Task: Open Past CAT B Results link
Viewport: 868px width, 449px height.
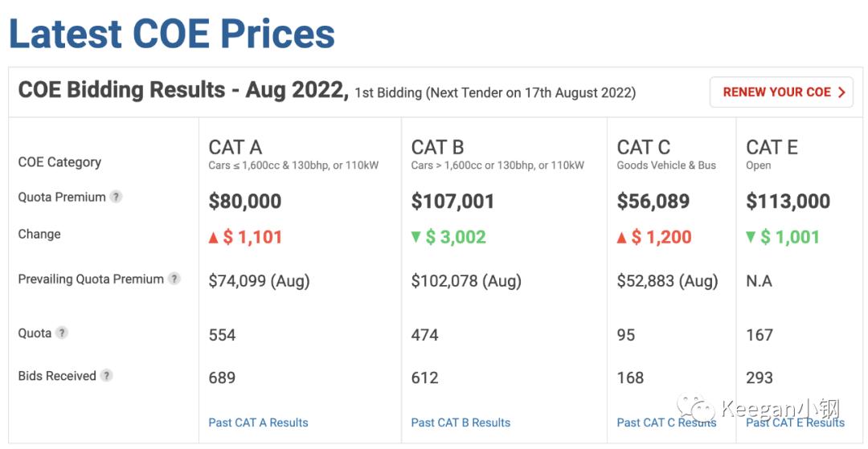Action: click(461, 422)
